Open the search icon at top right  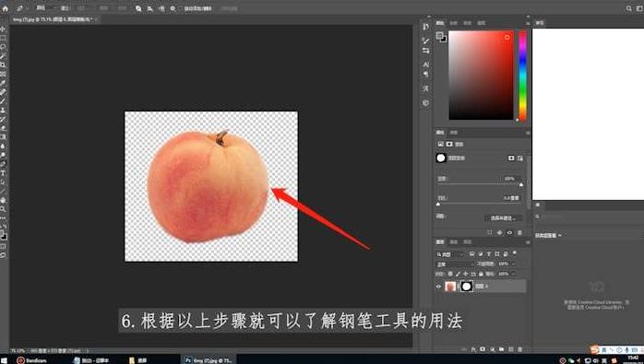(x=629, y=8)
